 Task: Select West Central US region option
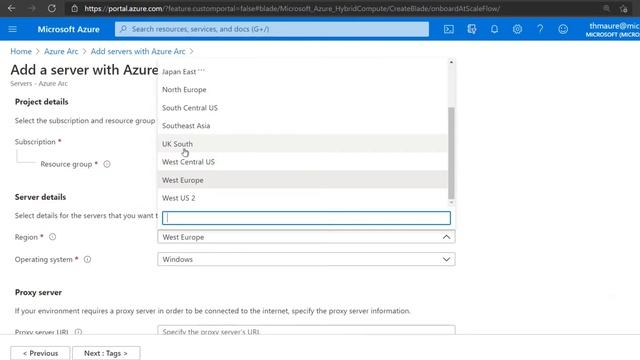tap(302, 162)
